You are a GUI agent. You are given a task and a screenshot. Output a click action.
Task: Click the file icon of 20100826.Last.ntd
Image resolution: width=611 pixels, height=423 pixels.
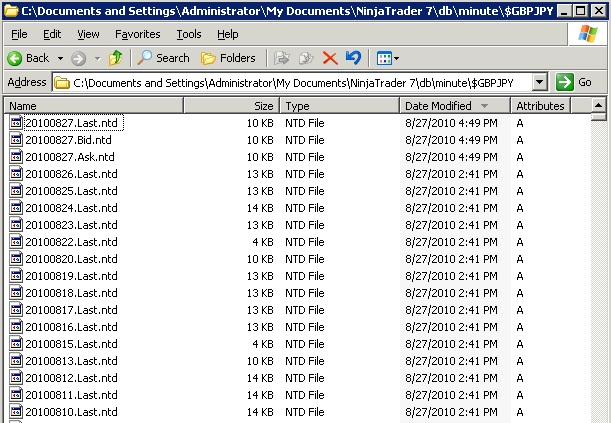(16, 174)
